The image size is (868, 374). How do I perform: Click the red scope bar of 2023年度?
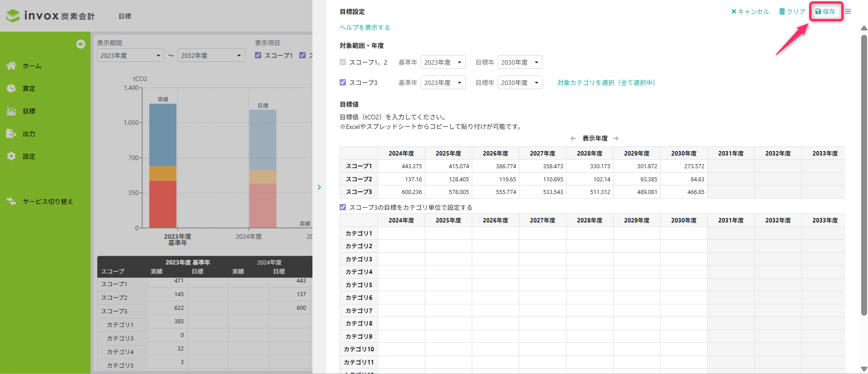click(163, 204)
